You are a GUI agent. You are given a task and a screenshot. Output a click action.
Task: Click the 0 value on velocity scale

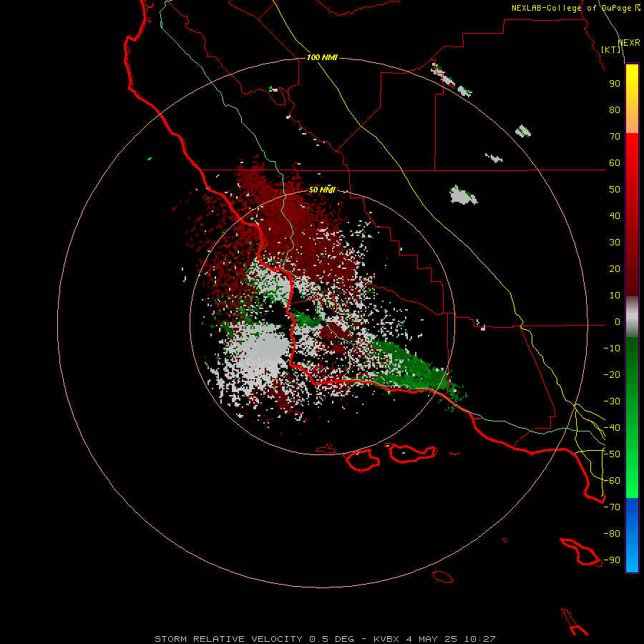[x=618, y=322]
